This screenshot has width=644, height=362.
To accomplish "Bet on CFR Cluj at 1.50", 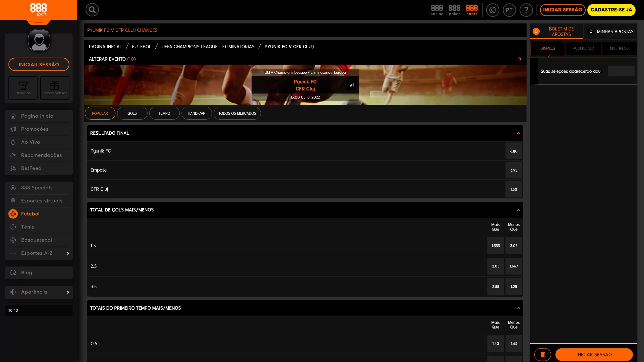I will [x=514, y=189].
